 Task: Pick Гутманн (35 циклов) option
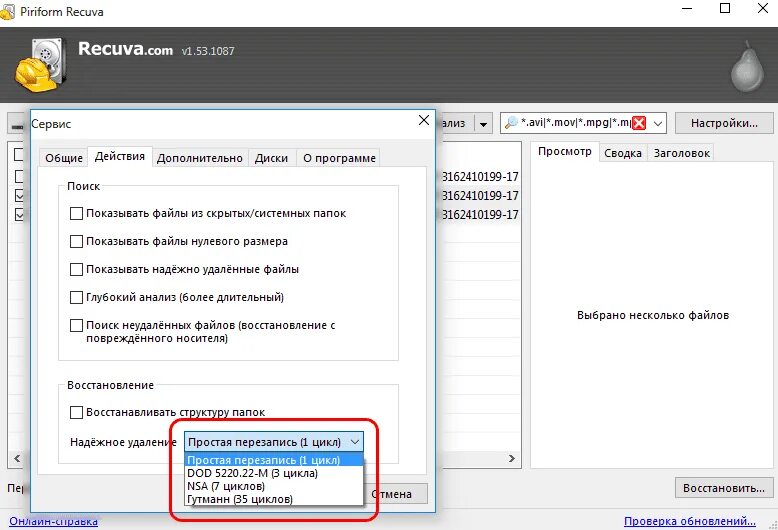pos(274,499)
